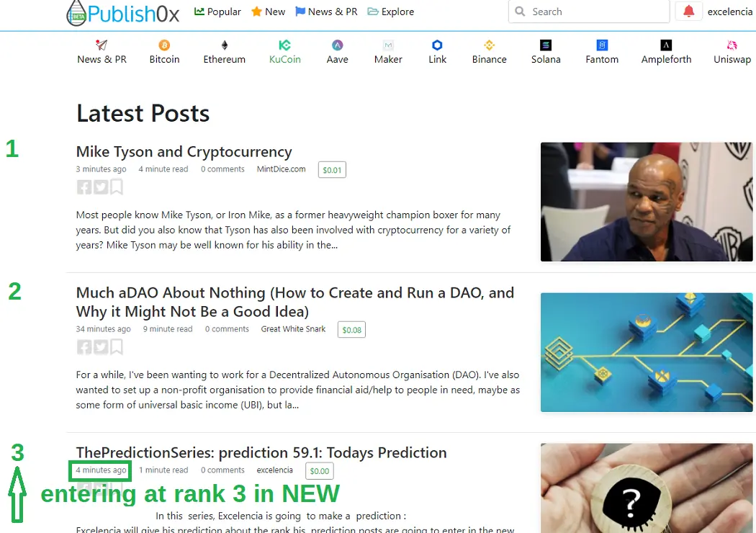Image resolution: width=756 pixels, height=533 pixels.
Task: Click the New star icon
Action: (x=256, y=11)
